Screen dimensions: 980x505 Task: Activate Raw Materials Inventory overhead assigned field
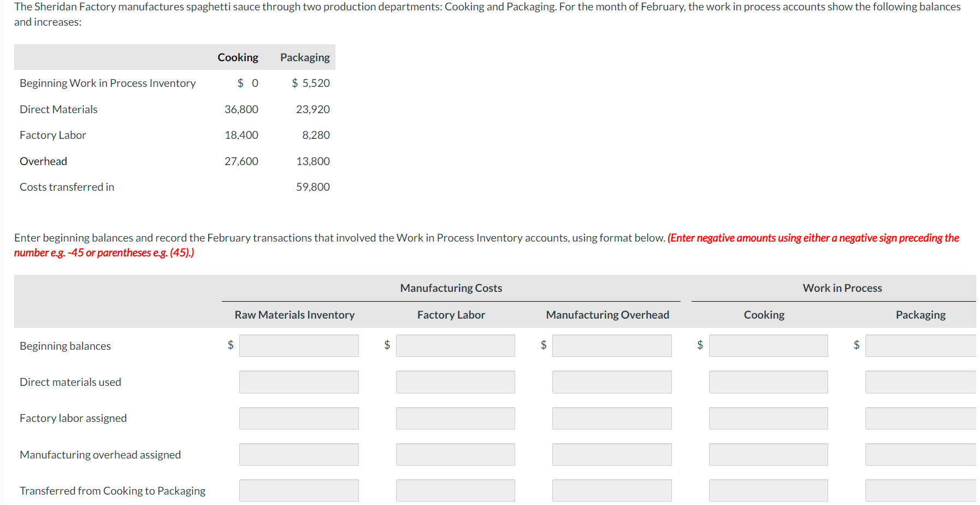pos(299,454)
